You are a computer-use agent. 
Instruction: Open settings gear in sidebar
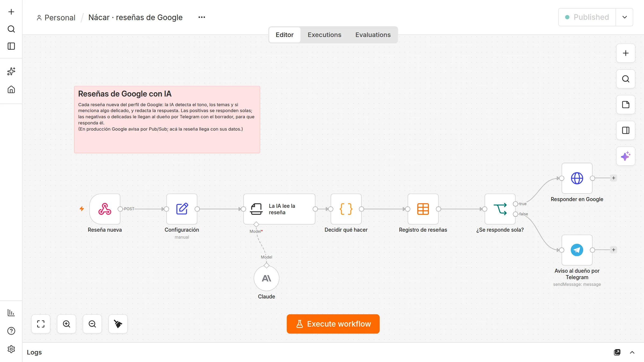11,349
